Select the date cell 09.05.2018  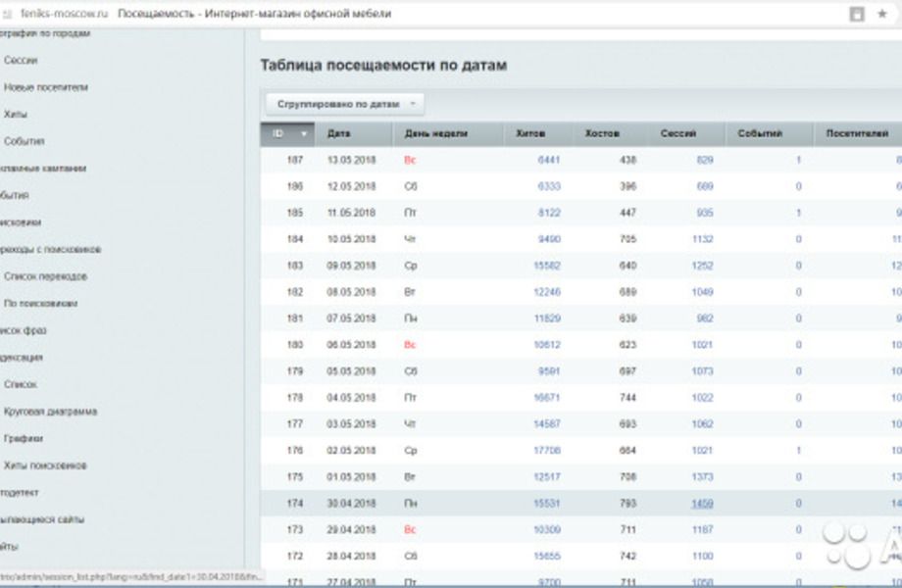(x=351, y=266)
